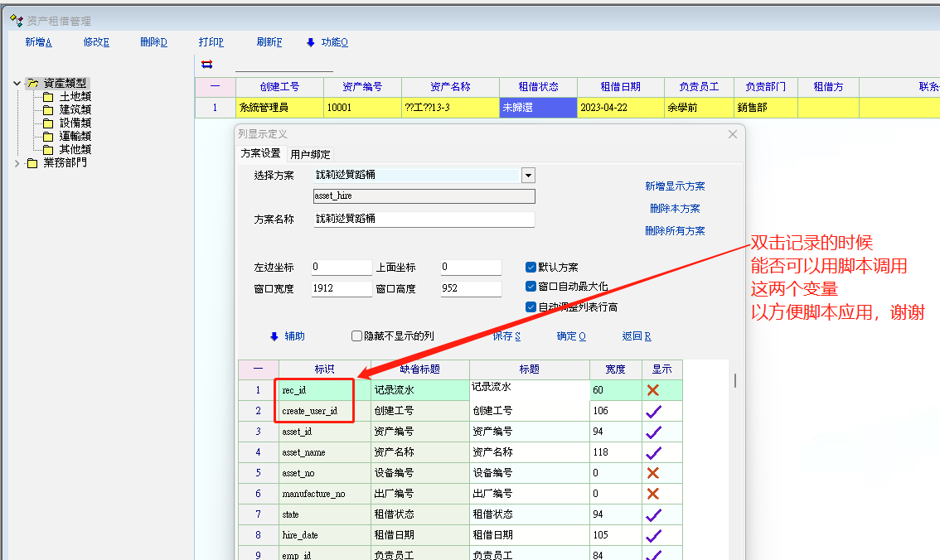
Task: Click the 窗口宽度 input field
Action: point(342,289)
